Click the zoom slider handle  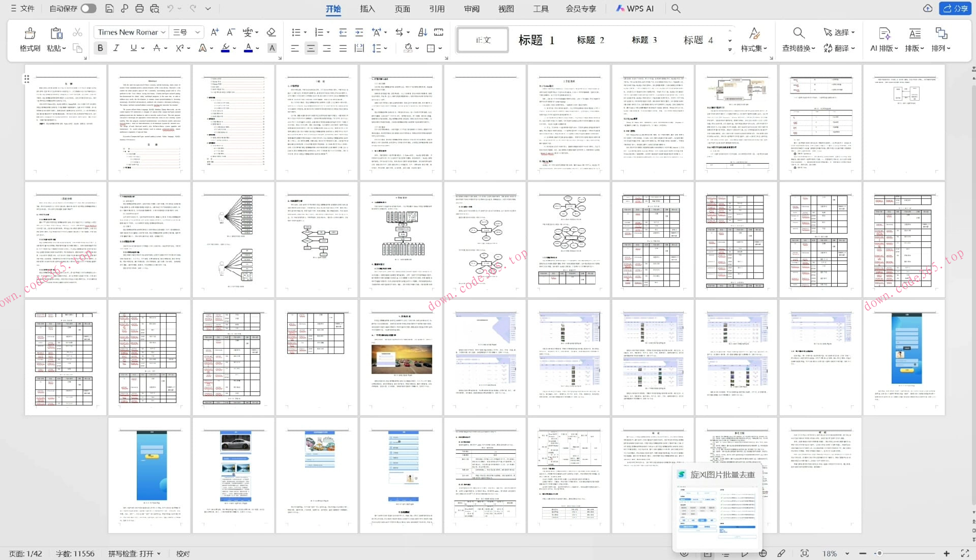(879, 553)
